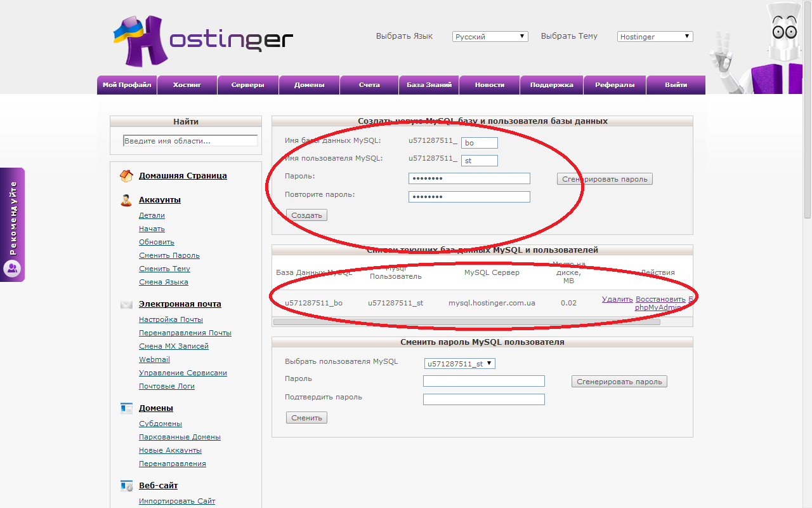The image size is (812, 508).
Task: Click the Выйти tab to log out
Action: pyautogui.click(x=676, y=85)
